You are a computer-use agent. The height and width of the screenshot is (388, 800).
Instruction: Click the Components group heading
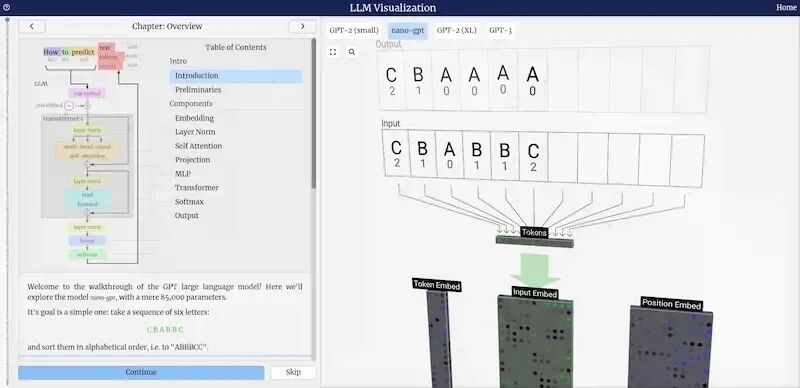pos(191,104)
